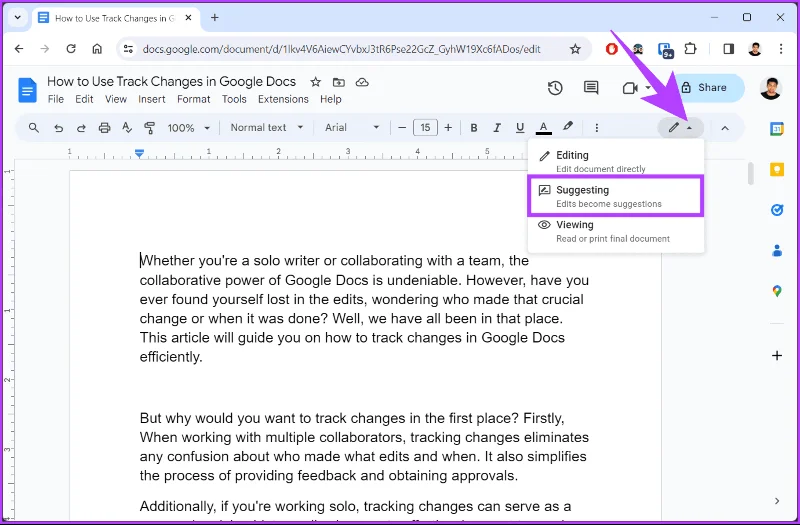Open comment history icon
This screenshot has width=800, height=525.
click(591, 88)
